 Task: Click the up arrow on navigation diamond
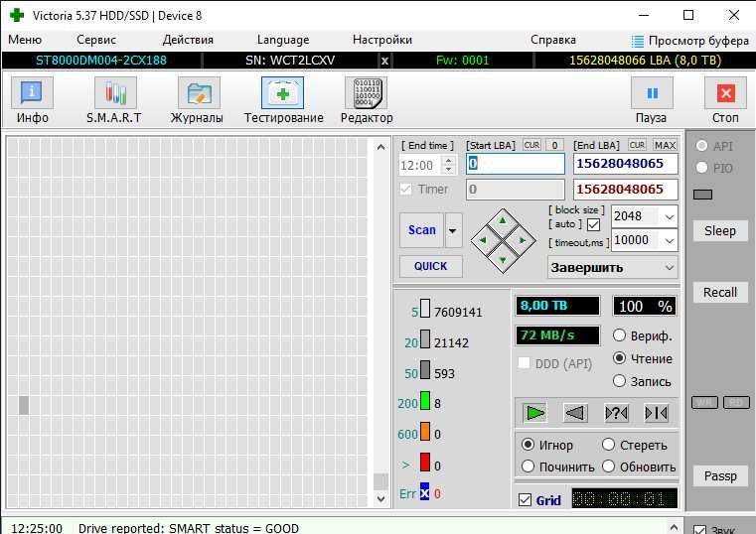(x=503, y=221)
